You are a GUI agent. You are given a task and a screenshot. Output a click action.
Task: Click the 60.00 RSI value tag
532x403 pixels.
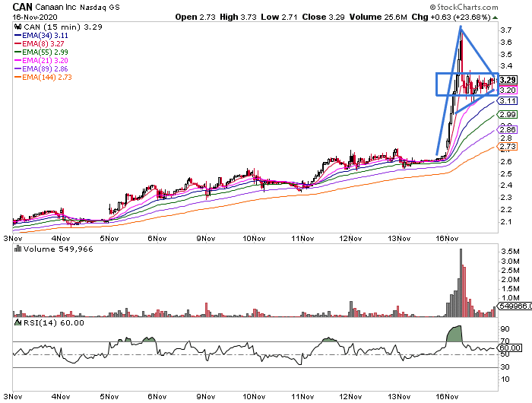pos(510,348)
